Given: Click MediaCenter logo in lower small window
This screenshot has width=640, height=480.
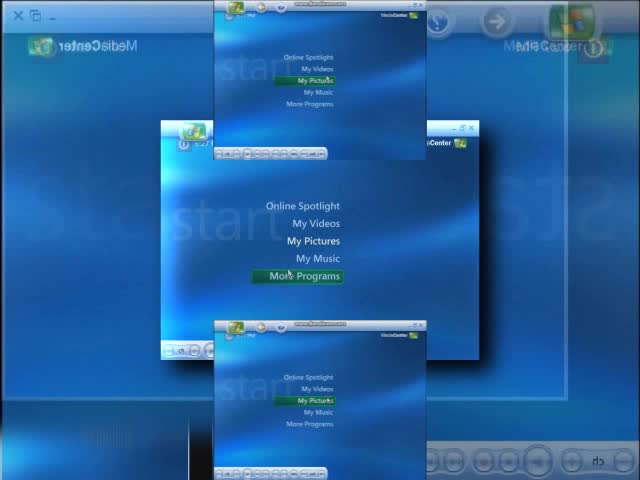Looking at the screenshot, I should pyautogui.click(x=399, y=336).
